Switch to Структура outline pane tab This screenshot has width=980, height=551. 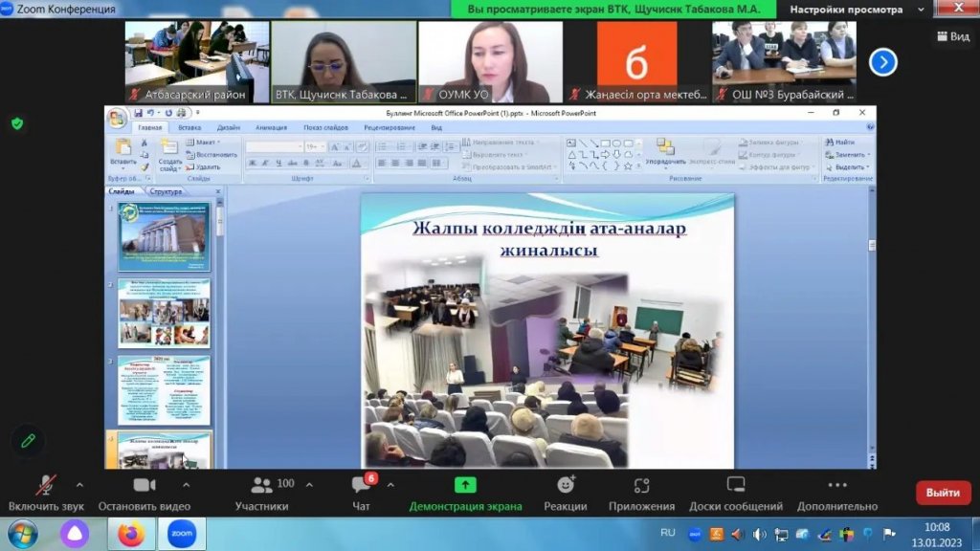167,191
